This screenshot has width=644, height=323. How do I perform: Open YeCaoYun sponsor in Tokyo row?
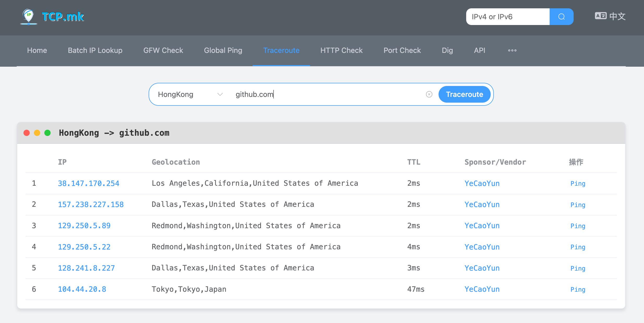(x=482, y=289)
